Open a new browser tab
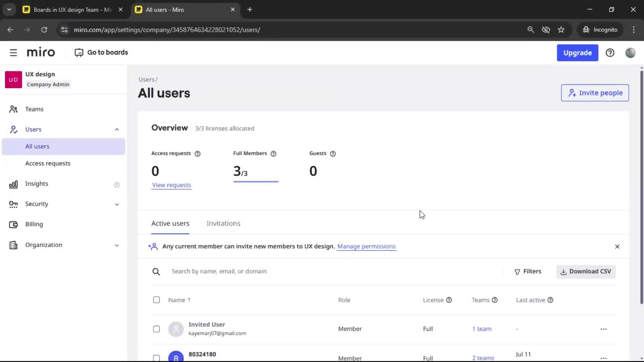644x362 pixels. coord(250,10)
